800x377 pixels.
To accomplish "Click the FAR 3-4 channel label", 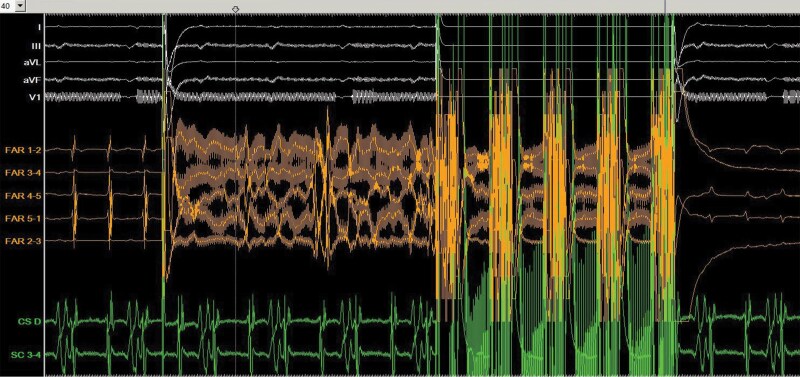I will point(23,173).
